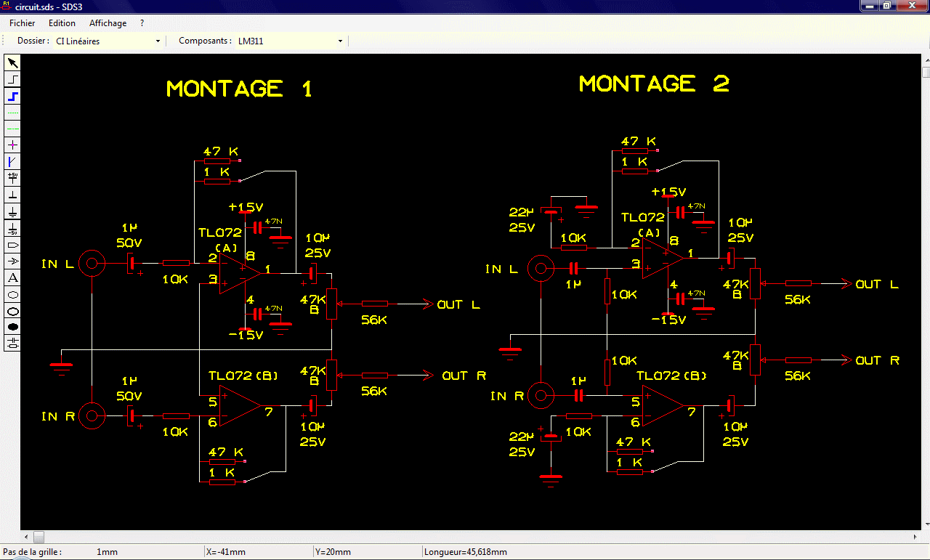Place a -5V power symbol
This screenshot has width=930, height=560.
pos(12,229)
